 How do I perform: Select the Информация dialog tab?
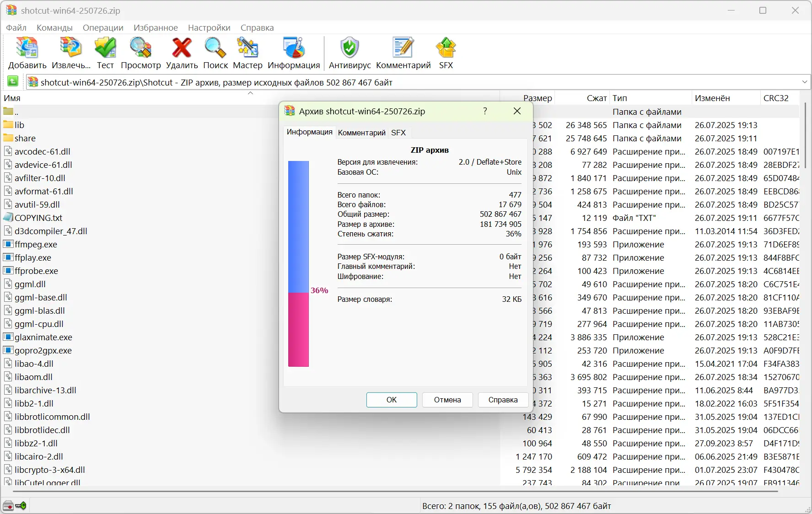pyautogui.click(x=309, y=132)
